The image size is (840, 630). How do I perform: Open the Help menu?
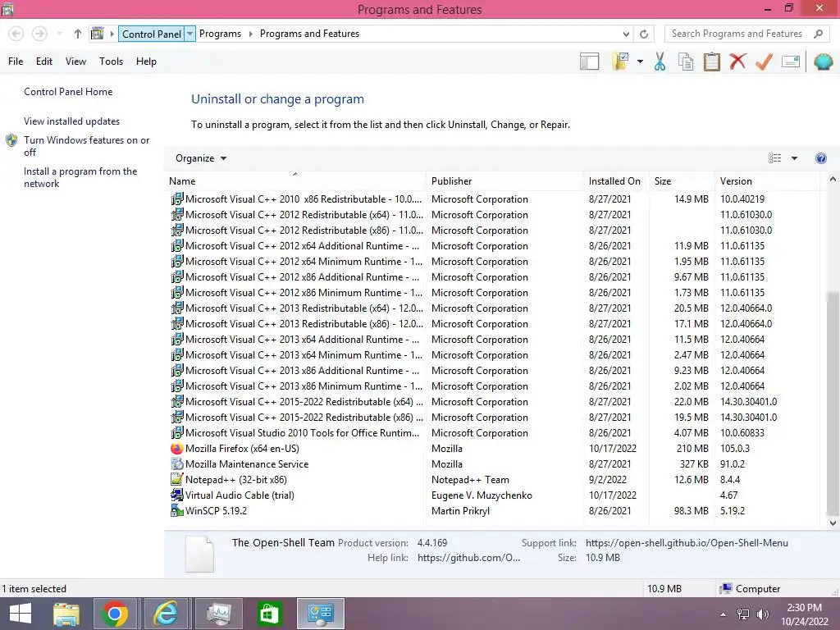(x=146, y=62)
